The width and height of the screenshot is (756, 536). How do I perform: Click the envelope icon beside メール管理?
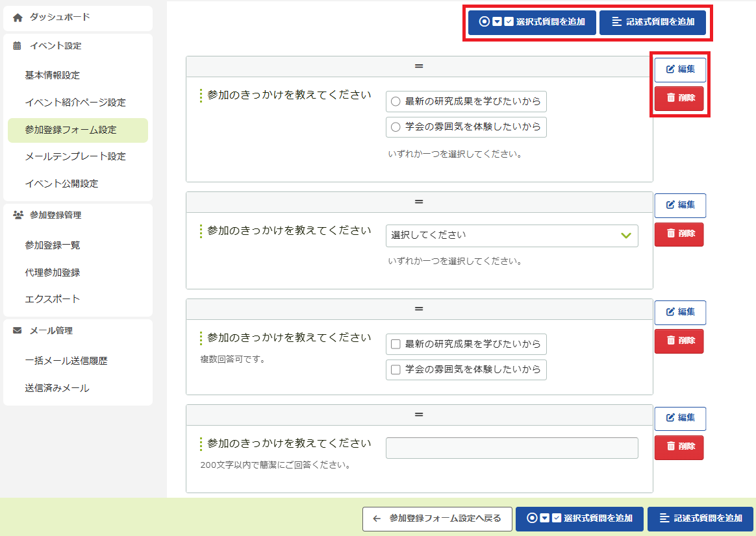click(18, 331)
